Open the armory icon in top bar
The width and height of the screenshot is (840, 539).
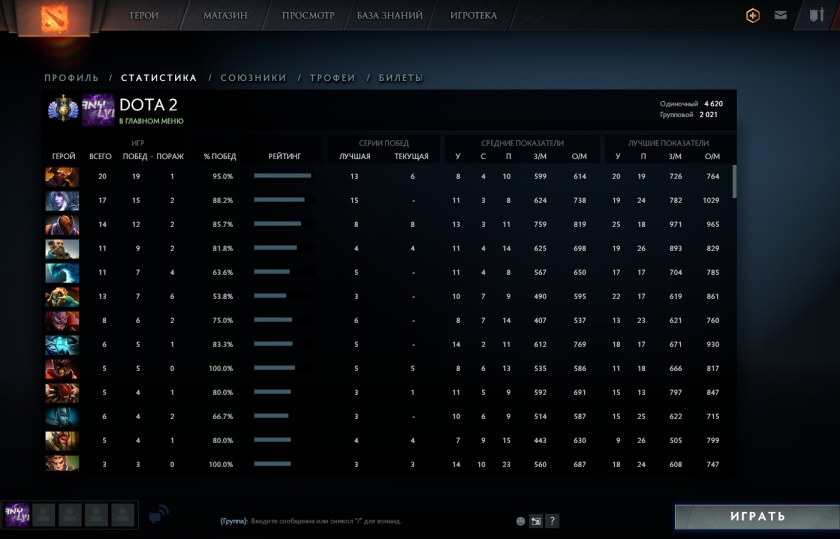pyautogui.click(x=816, y=15)
